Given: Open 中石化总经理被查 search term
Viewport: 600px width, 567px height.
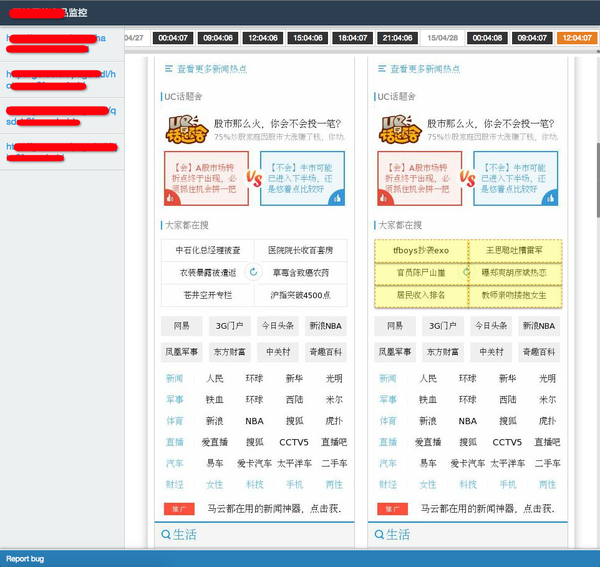Looking at the screenshot, I should pyautogui.click(x=208, y=250).
